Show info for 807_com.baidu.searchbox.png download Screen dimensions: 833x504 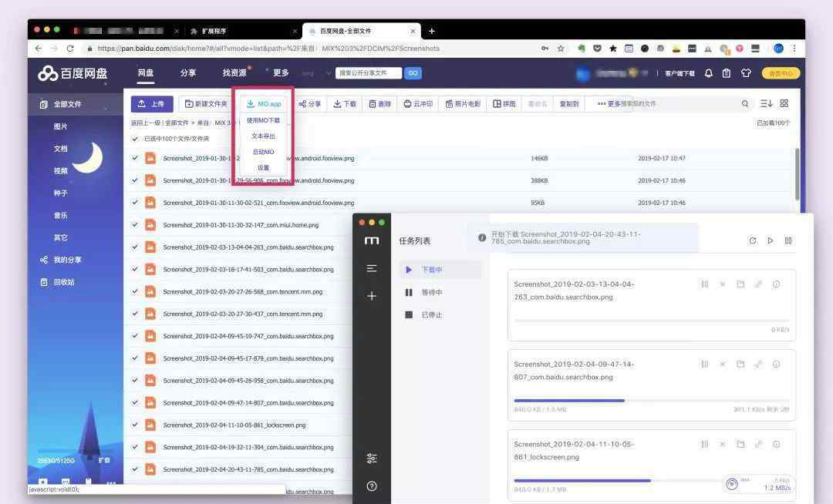(776, 365)
